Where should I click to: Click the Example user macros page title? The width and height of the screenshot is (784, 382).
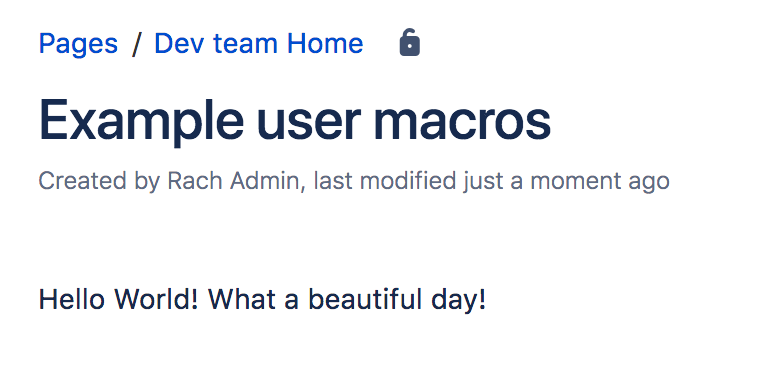tap(295, 122)
